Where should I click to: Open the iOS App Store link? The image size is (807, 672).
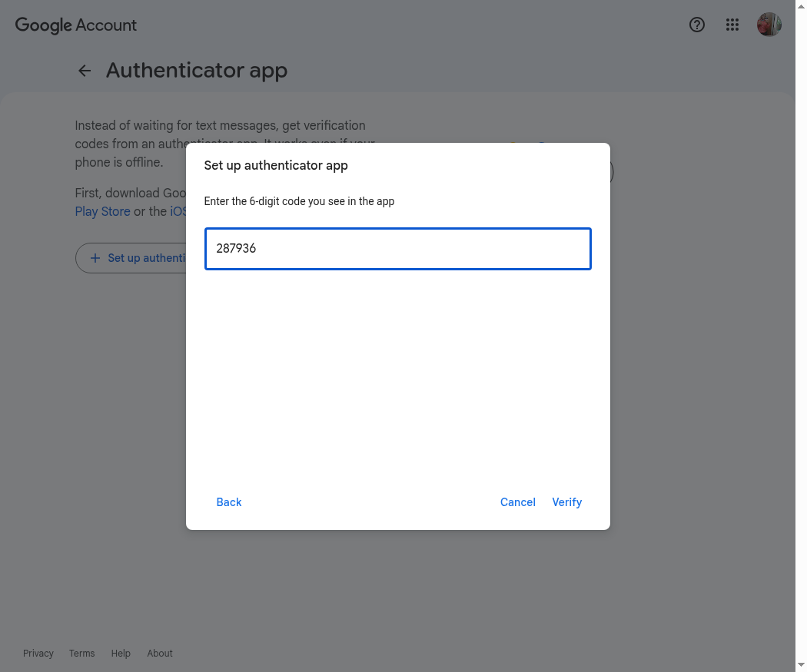178,211
